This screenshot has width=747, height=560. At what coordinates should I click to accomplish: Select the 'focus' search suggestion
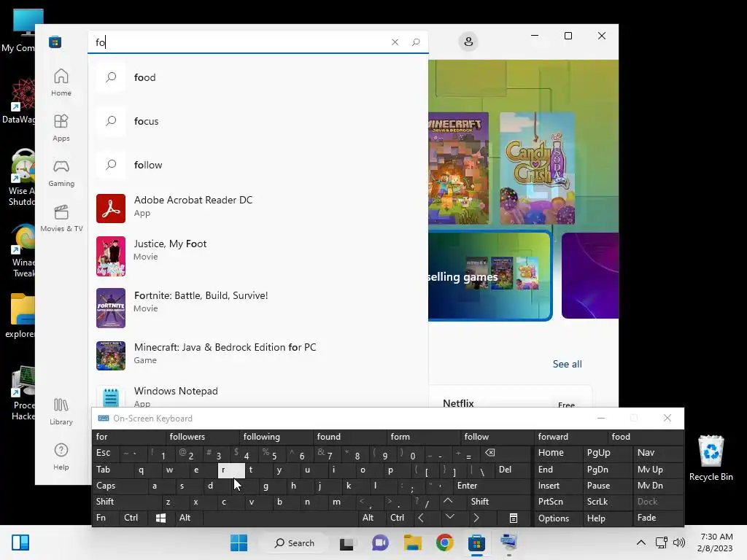[258, 121]
